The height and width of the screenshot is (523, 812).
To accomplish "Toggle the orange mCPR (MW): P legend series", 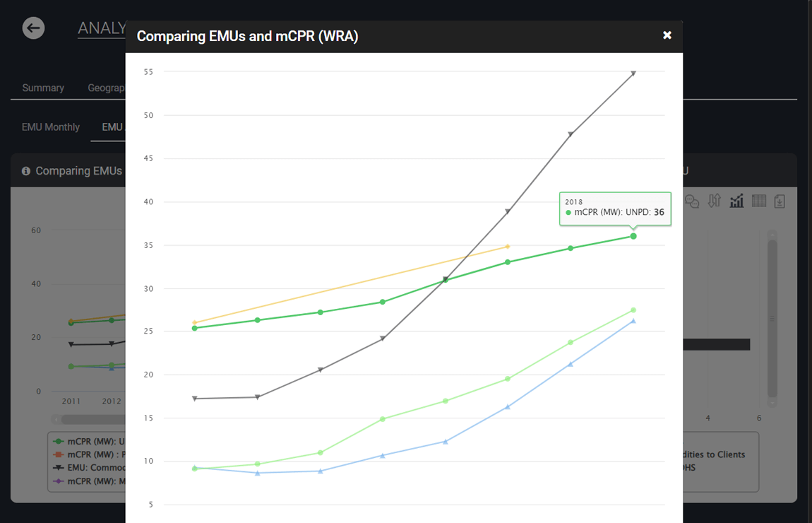I will 89,454.
